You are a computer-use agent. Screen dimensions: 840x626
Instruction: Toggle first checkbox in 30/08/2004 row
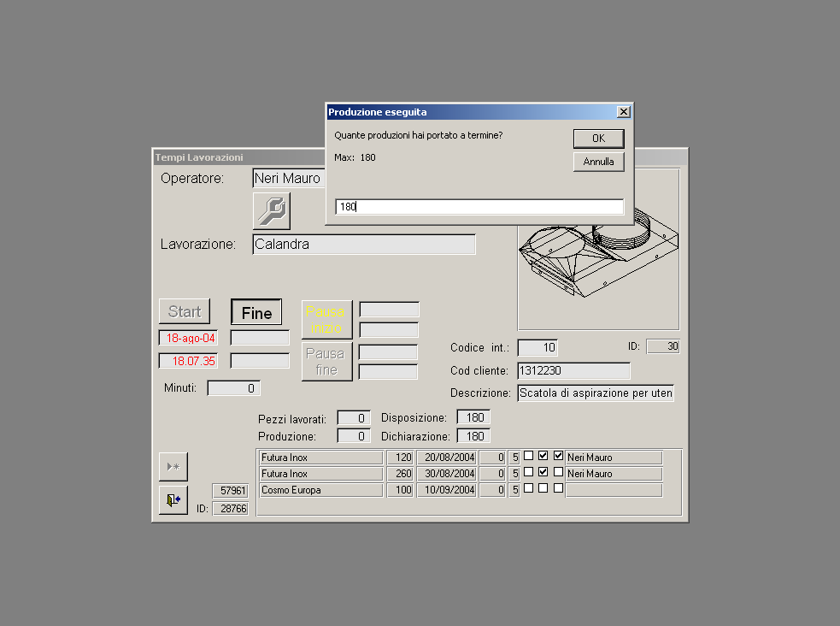point(528,472)
